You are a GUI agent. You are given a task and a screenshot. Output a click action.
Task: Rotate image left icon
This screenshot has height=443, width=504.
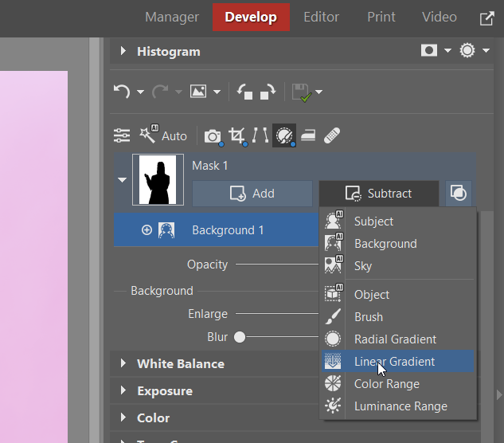point(245,92)
